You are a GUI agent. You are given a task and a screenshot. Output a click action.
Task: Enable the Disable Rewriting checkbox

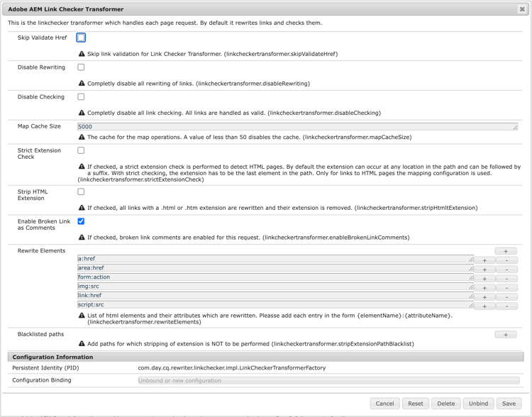pos(81,67)
